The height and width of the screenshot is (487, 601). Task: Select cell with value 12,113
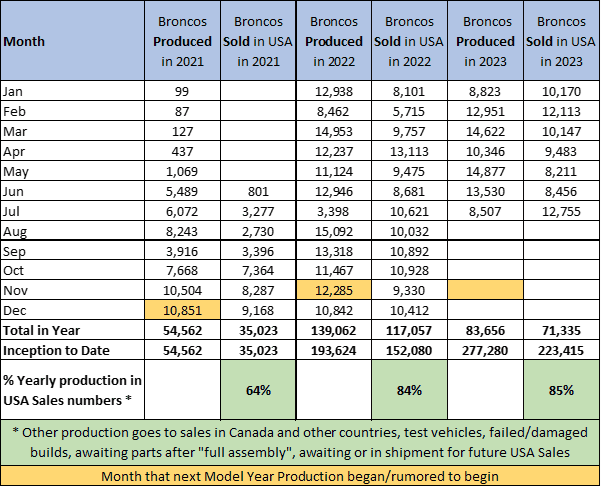[x=562, y=111]
